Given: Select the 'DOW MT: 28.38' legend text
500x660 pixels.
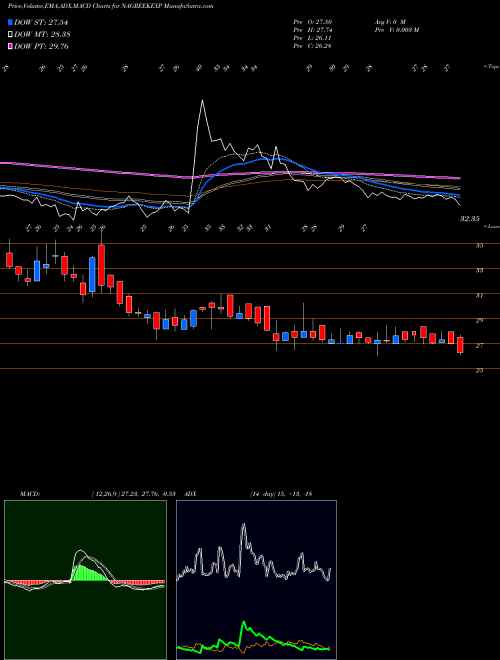Looking at the screenshot, I should (42, 35).
